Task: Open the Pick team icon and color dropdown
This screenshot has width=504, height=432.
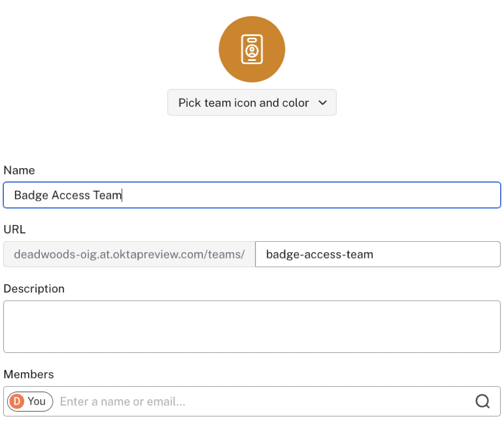Action: [251, 102]
